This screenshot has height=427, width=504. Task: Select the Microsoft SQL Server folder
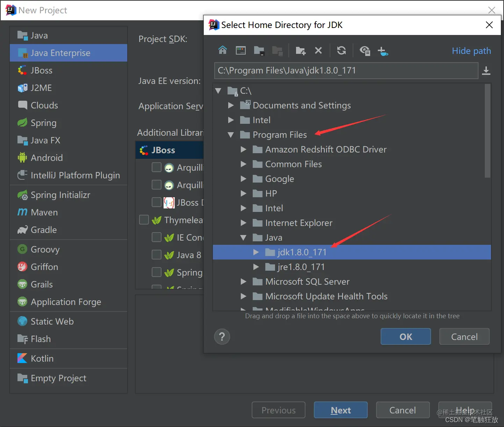(352, 282)
